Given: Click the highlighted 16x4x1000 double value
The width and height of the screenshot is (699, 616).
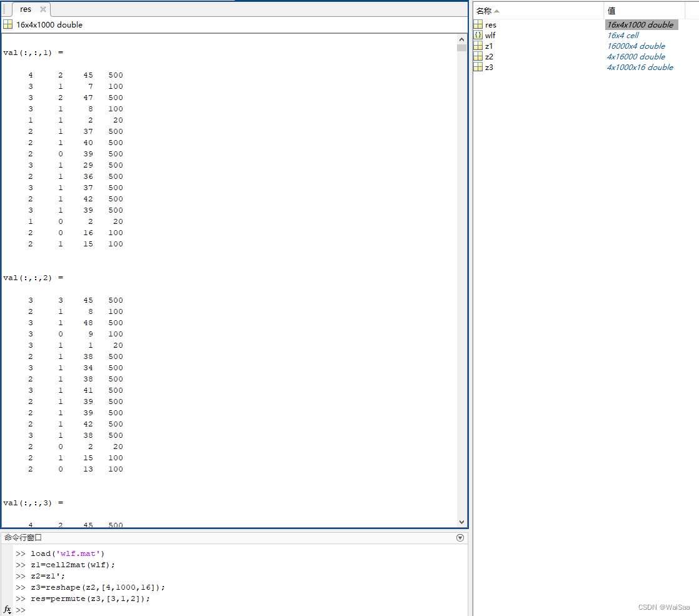Looking at the screenshot, I should click(x=640, y=24).
